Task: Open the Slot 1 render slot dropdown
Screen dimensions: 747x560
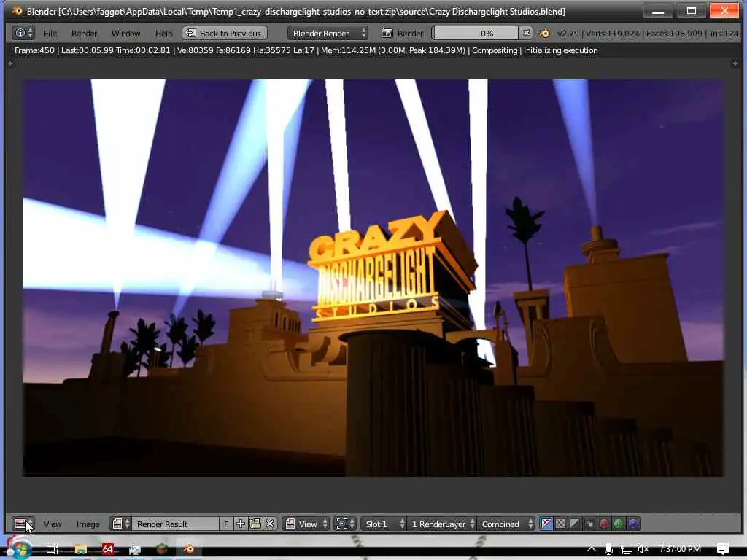Action: coord(384,524)
